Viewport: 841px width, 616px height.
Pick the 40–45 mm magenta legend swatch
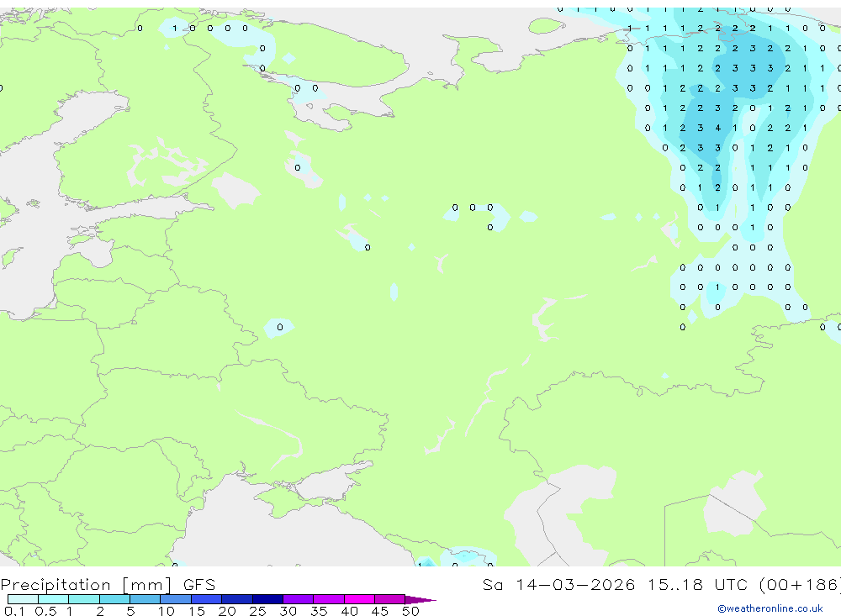(x=359, y=599)
